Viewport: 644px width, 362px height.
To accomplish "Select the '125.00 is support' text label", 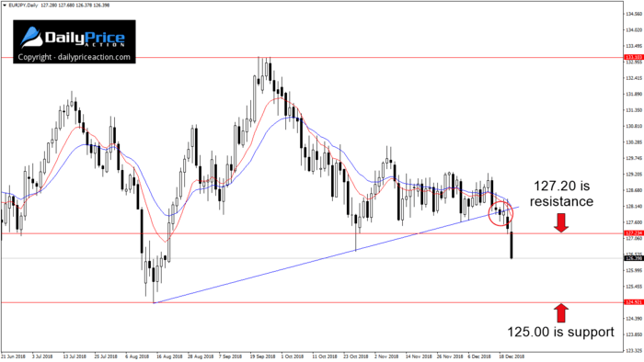I will [560, 332].
